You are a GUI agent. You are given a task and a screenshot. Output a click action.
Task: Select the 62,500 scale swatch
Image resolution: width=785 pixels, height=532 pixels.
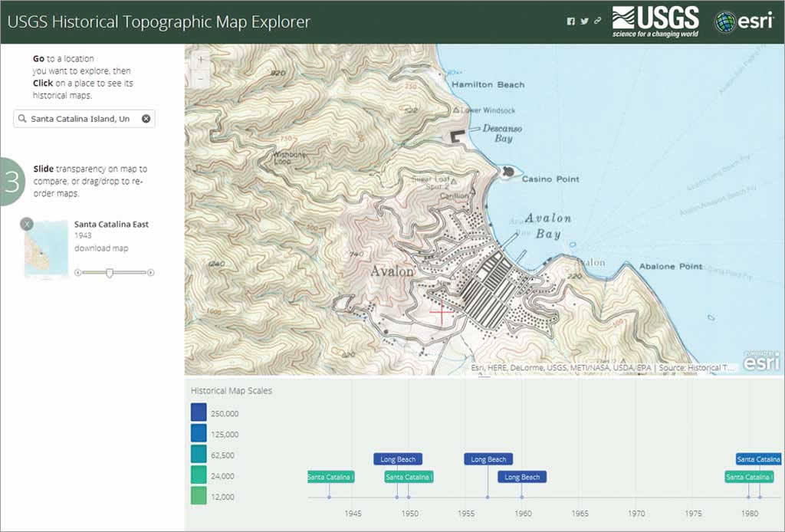(x=199, y=455)
